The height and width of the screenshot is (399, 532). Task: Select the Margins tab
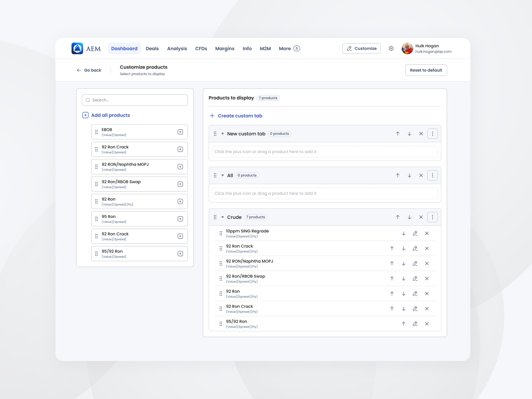point(225,48)
